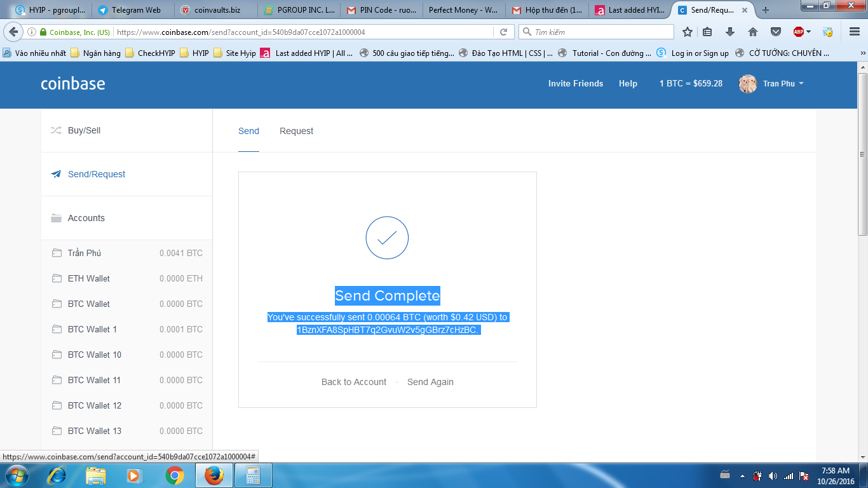Open the downloads arrow icon
Screen dimensions: 868x488
pos(730,32)
